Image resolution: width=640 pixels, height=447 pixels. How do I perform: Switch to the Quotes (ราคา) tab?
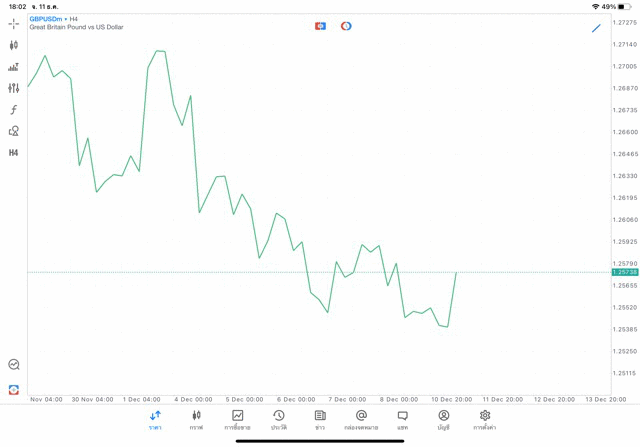(x=155, y=420)
